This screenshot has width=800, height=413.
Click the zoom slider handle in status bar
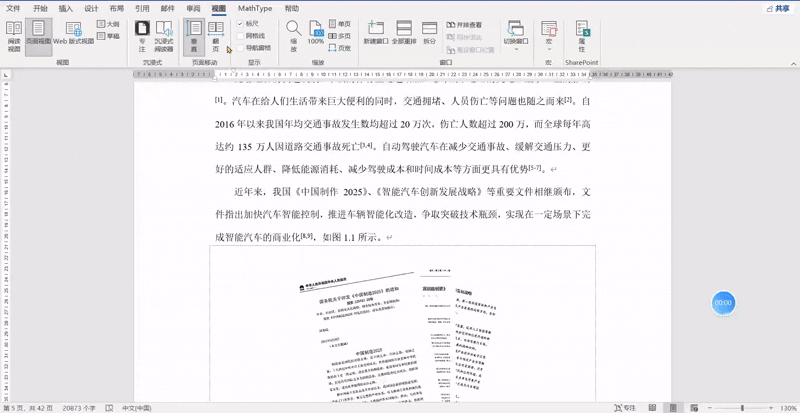tap(742, 408)
